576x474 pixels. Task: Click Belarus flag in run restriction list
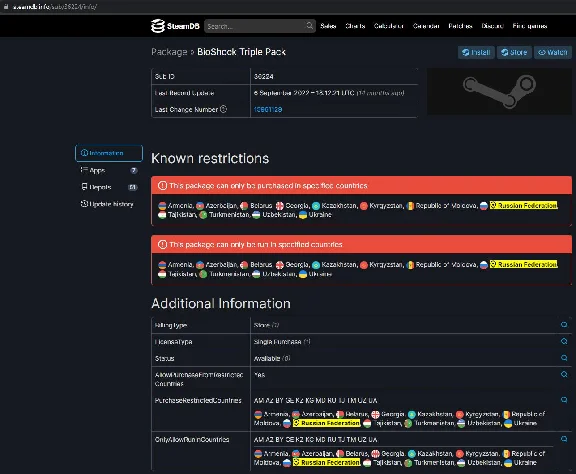tap(244, 265)
